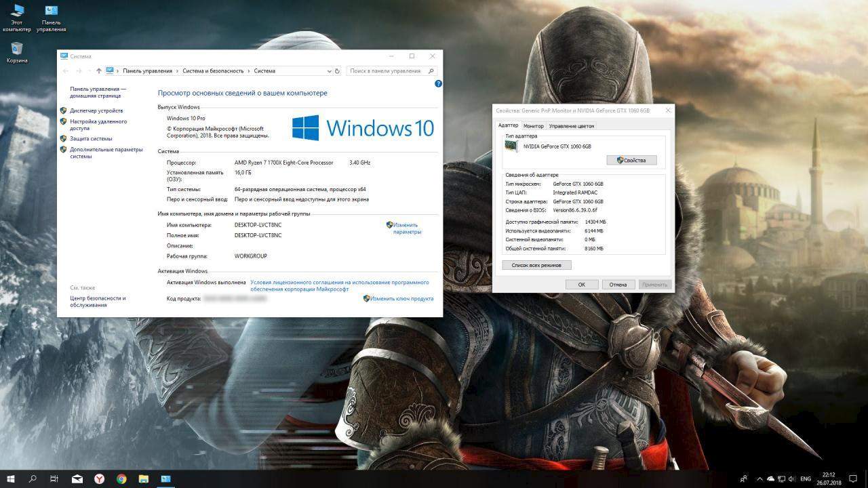Select '14304 МБ' graphics memory value

[x=595, y=222]
